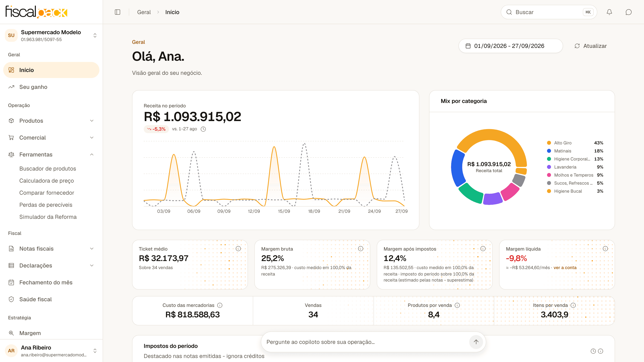The width and height of the screenshot is (644, 362).
Task: Open Margem líquida info icon
Action: point(605,249)
